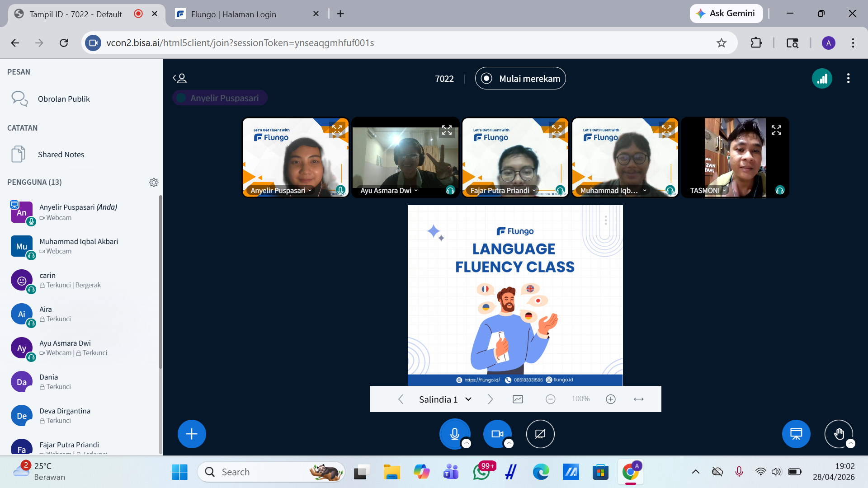Open browser extensions puzzle icon
Image resolution: width=868 pixels, height=488 pixels.
point(756,43)
